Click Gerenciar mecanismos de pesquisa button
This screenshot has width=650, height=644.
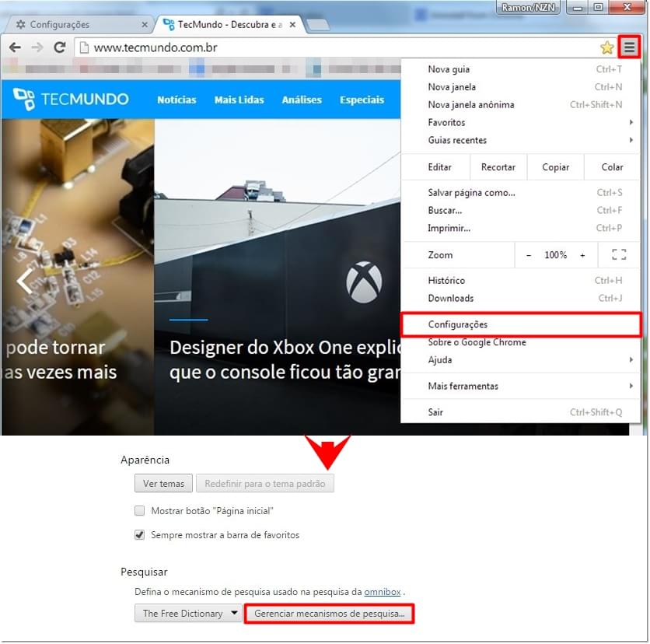point(329,614)
